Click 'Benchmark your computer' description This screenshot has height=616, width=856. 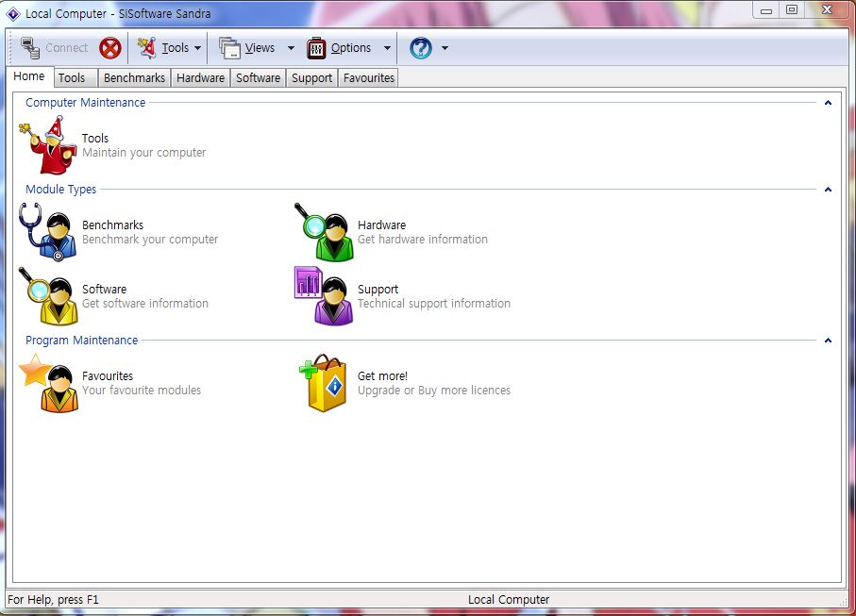(x=150, y=240)
